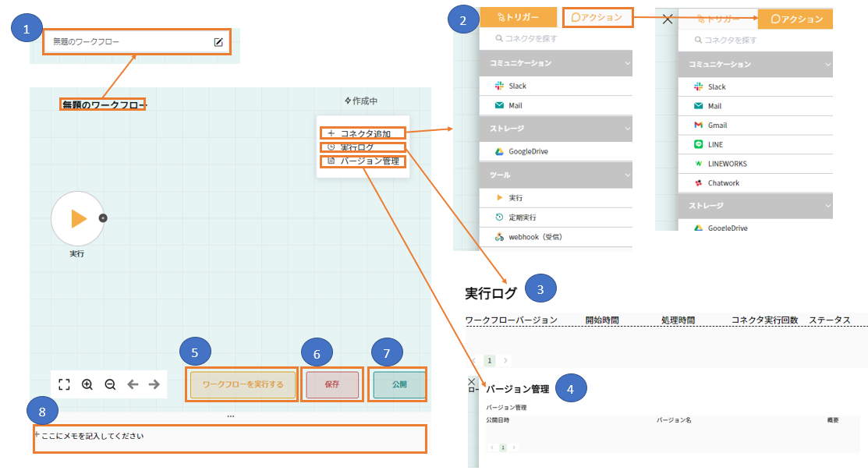Viewport: 868px width, 474px height.
Task: Click the plus dot beside the 実行 node
Action: pyautogui.click(x=103, y=218)
